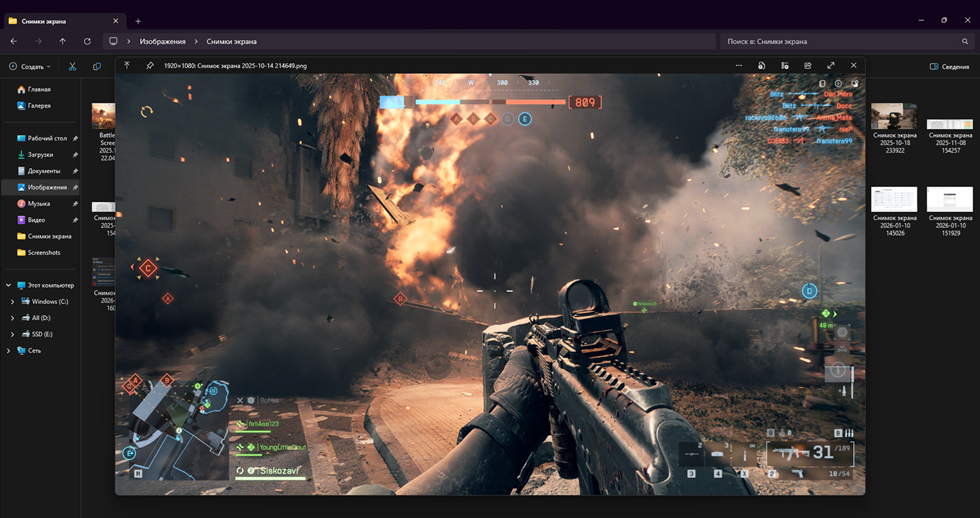The width and height of the screenshot is (980, 518).
Task: Click the Cut scissors icon
Action: pos(72,66)
